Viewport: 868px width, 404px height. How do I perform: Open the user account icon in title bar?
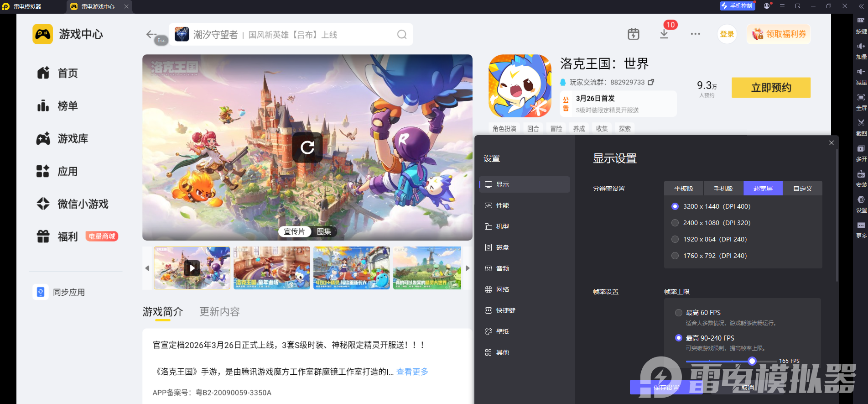point(767,6)
